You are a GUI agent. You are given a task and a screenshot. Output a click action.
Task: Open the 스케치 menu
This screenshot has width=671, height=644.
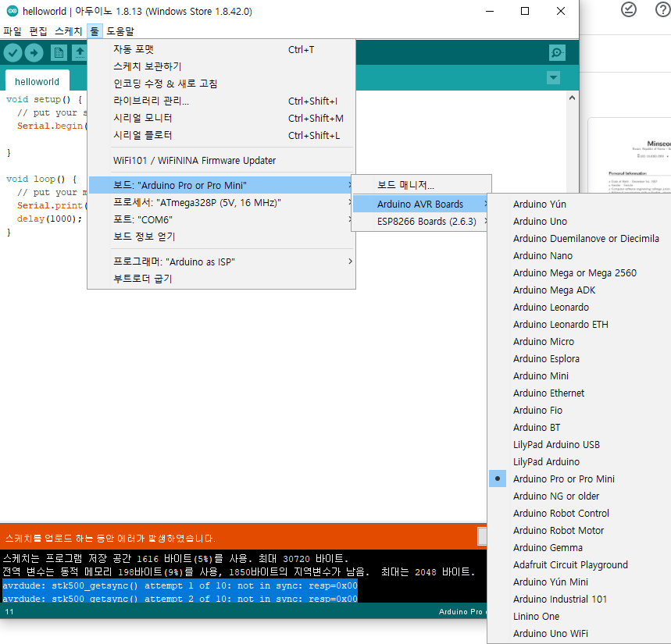69,31
